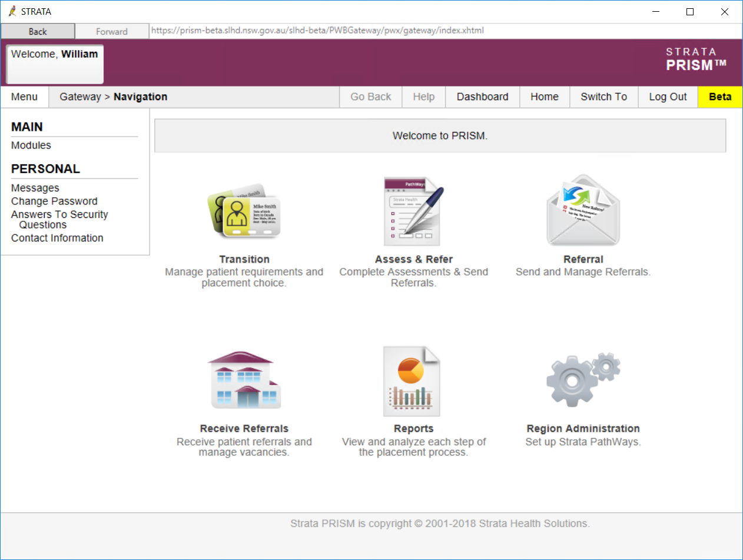Click the MAIN sidebar heading
Viewport: 743px width, 560px height.
pyautogui.click(x=27, y=127)
